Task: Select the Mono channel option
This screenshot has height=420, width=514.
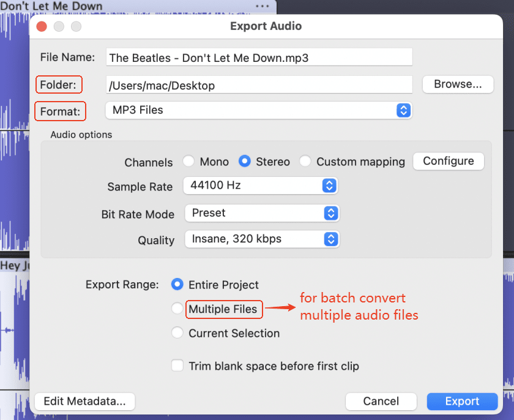Action: (189, 162)
